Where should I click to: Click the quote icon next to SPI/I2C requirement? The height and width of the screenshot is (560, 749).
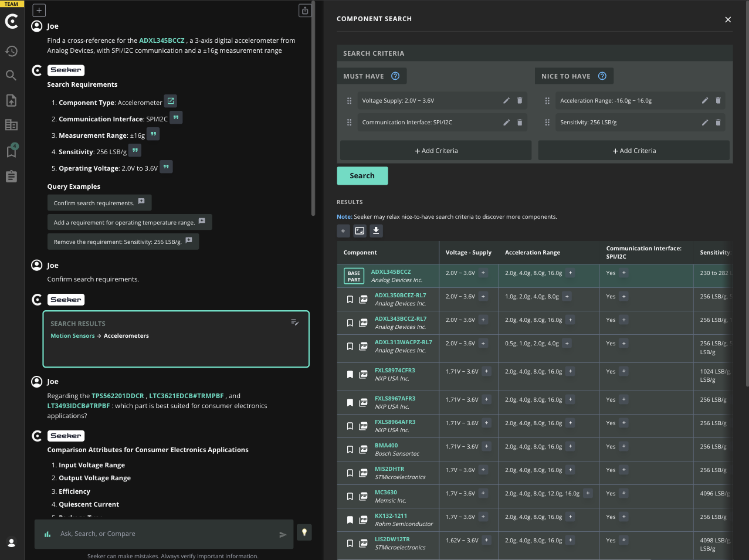click(x=176, y=117)
